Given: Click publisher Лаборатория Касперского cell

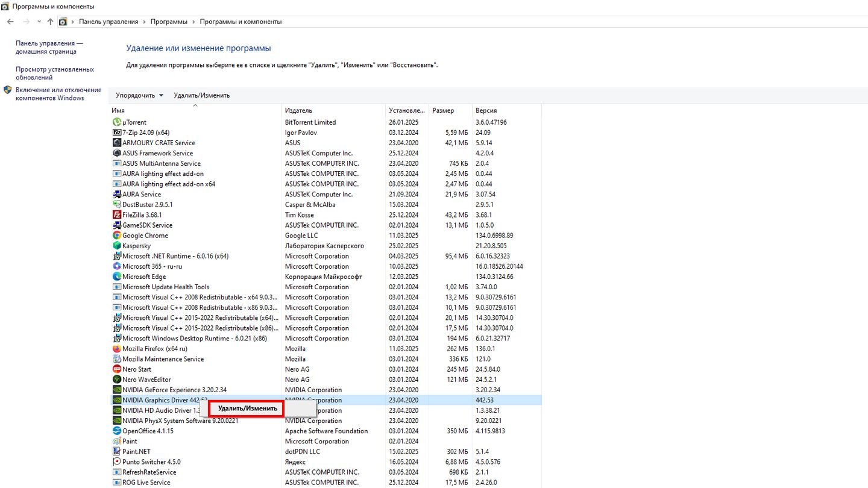Looking at the screenshot, I should click(324, 246).
